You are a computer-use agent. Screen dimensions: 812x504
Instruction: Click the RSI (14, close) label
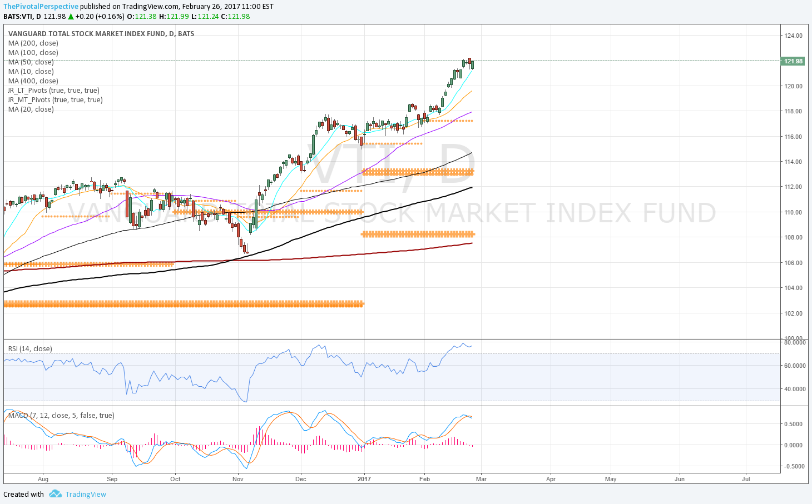point(30,348)
